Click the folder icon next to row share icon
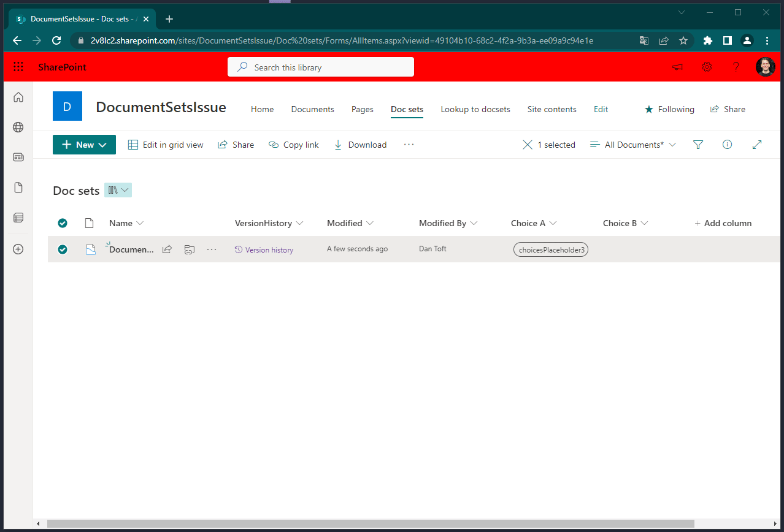This screenshot has width=784, height=532. point(190,249)
